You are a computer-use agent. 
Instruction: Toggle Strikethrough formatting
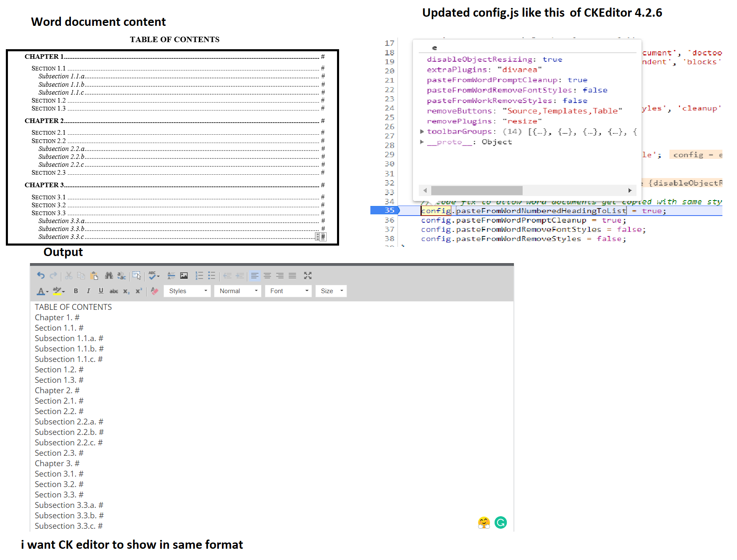tap(113, 291)
